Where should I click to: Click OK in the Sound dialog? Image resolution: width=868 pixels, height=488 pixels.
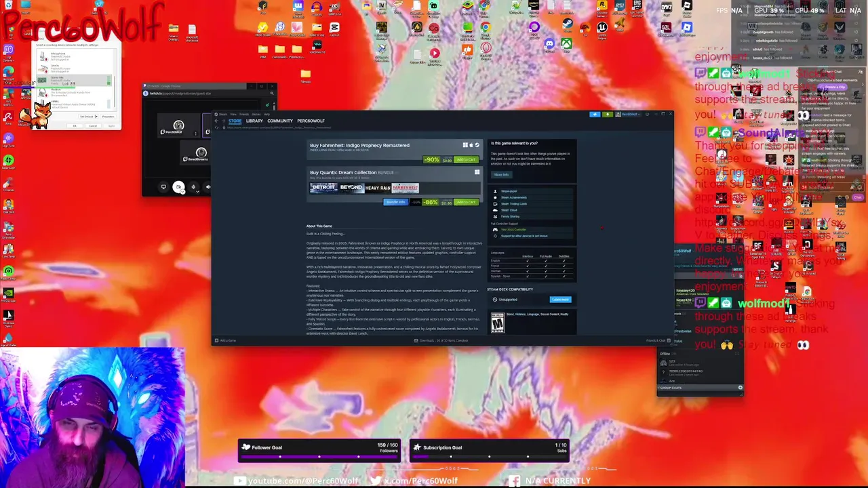tap(75, 126)
